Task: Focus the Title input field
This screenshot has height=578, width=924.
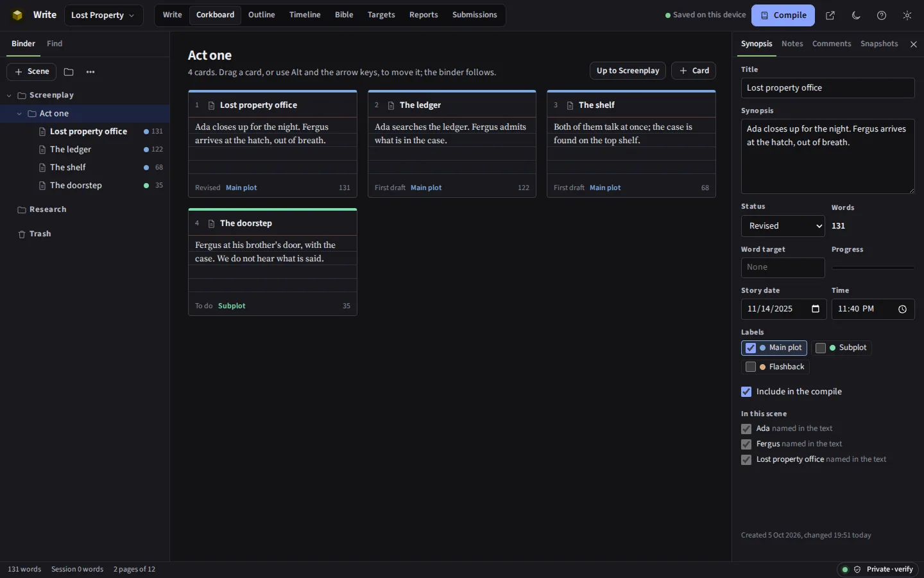Action: point(828,88)
